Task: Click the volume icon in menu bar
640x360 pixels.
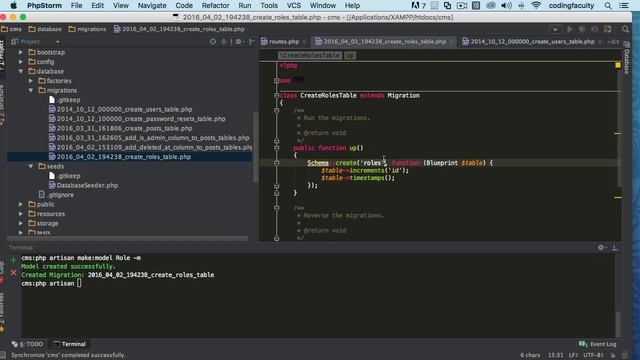Action: 506,5
